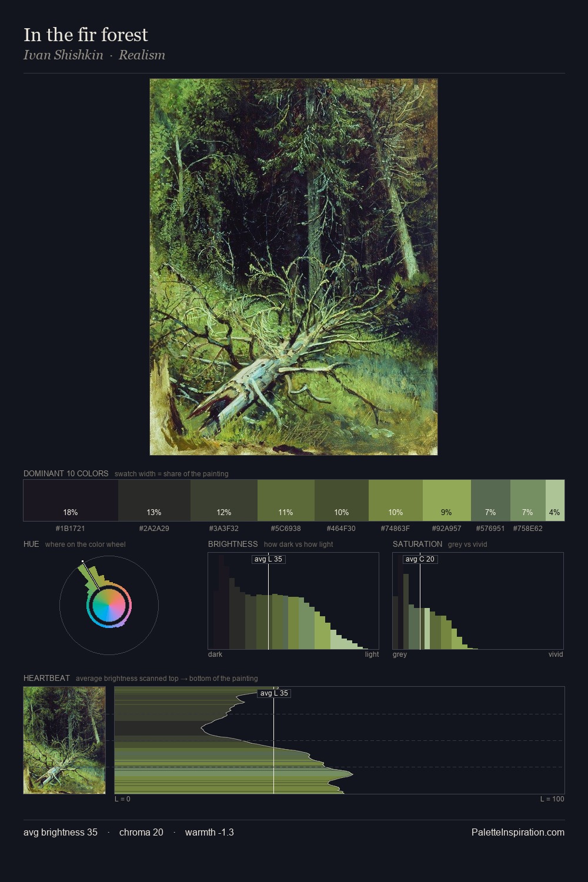Choose the #5C6938 swatch showing 11%
588x882 pixels.
(x=286, y=500)
